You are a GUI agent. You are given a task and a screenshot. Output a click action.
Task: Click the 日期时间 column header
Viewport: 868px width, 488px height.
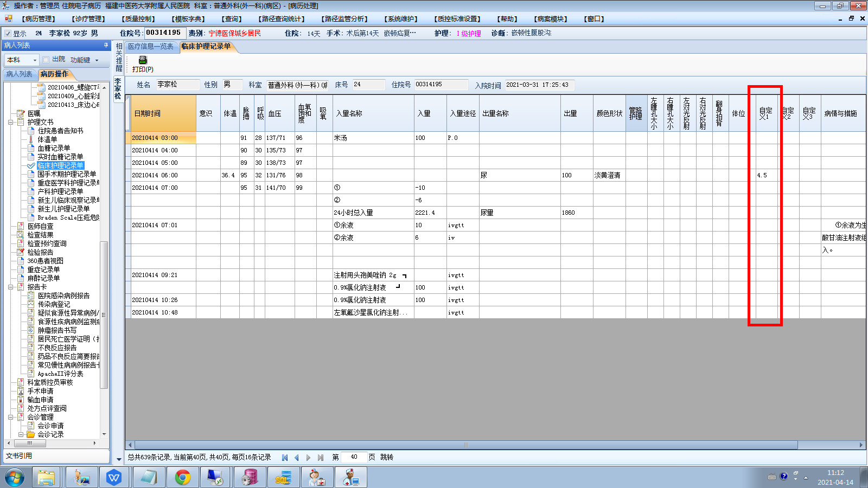coord(163,113)
